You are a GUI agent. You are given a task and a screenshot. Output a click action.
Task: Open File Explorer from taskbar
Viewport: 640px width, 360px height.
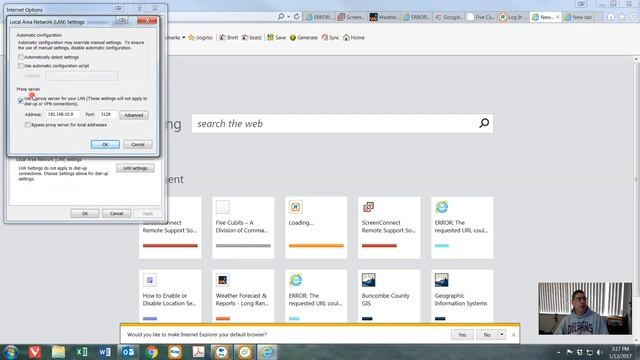coord(58,352)
